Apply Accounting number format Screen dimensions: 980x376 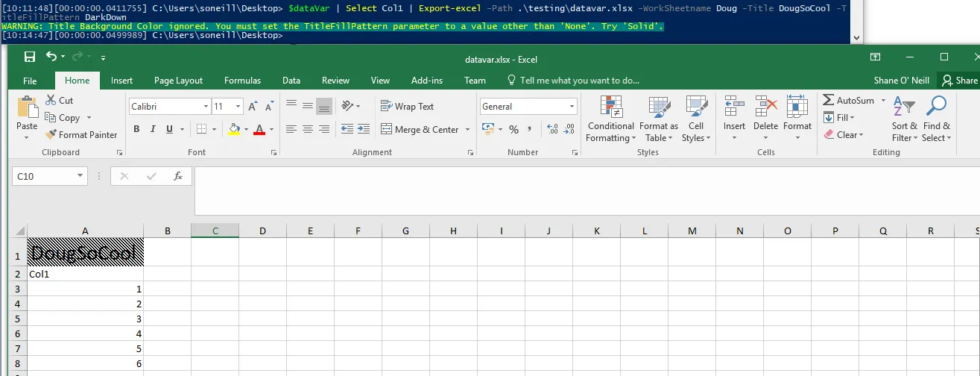(487, 129)
